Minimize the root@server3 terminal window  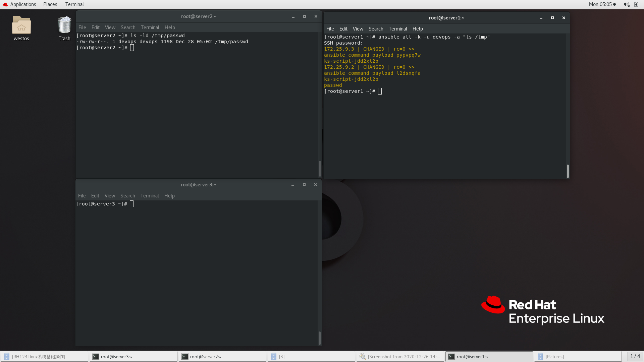tap(293, 185)
